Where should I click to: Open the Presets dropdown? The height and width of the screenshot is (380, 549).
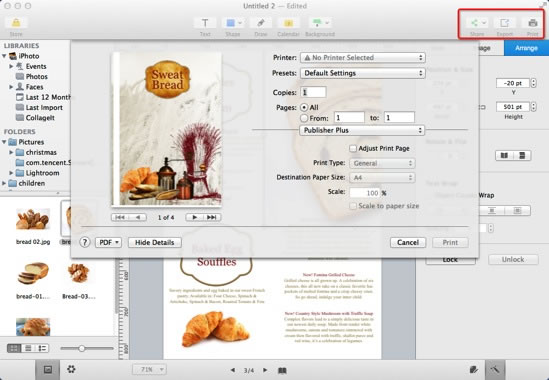[x=363, y=73]
